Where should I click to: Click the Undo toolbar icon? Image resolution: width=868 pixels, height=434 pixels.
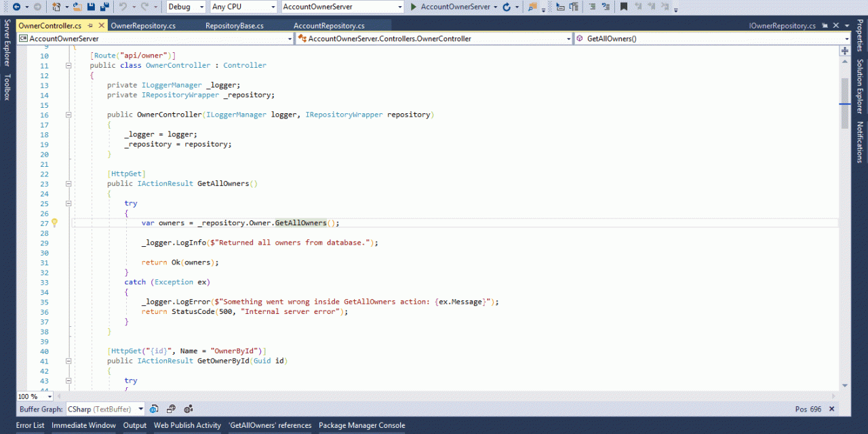123,7
